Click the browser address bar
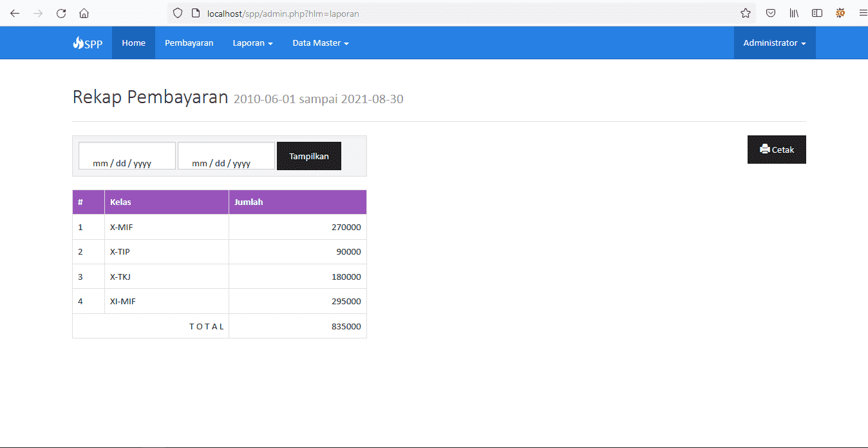Image resolution: width=868 pixels, height=448 pixels. [x=386, y=13]
